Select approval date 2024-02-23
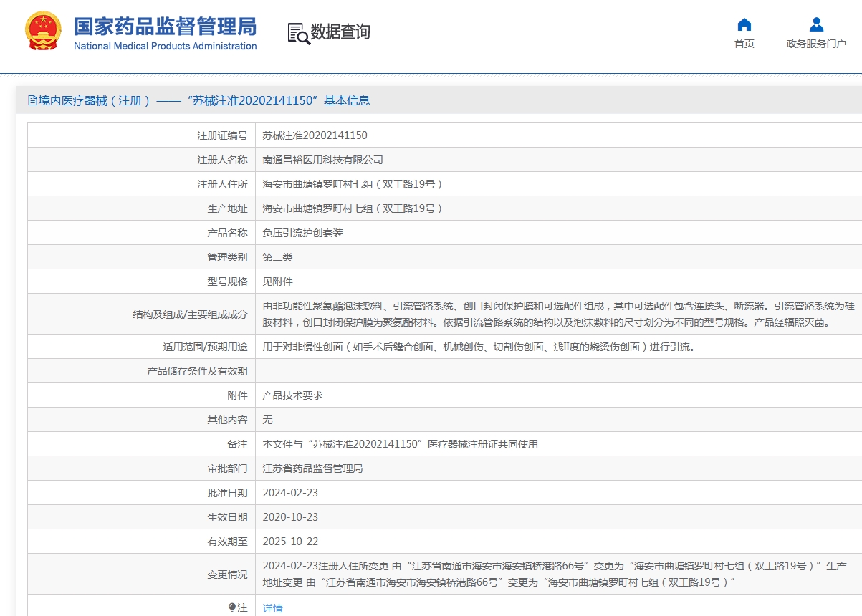This screenshot has width=862, height=616. coord(290,493)
